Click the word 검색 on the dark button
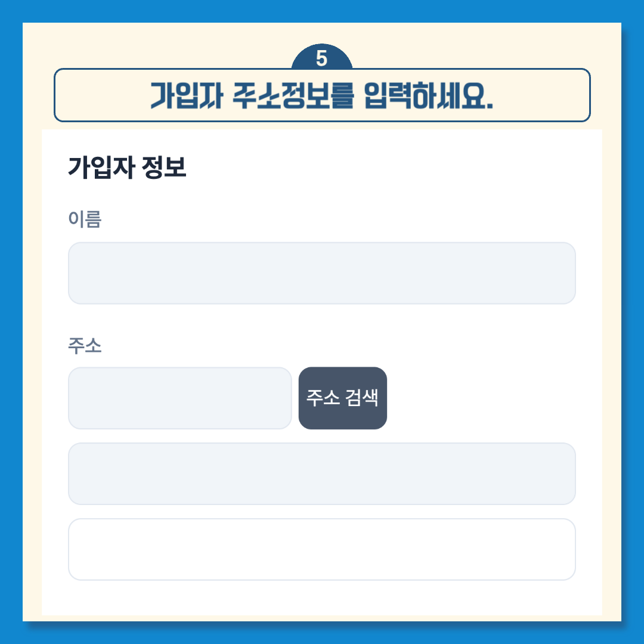Viewport: 644px width, 644px height. pyautogui.click(x=363, y=398)
